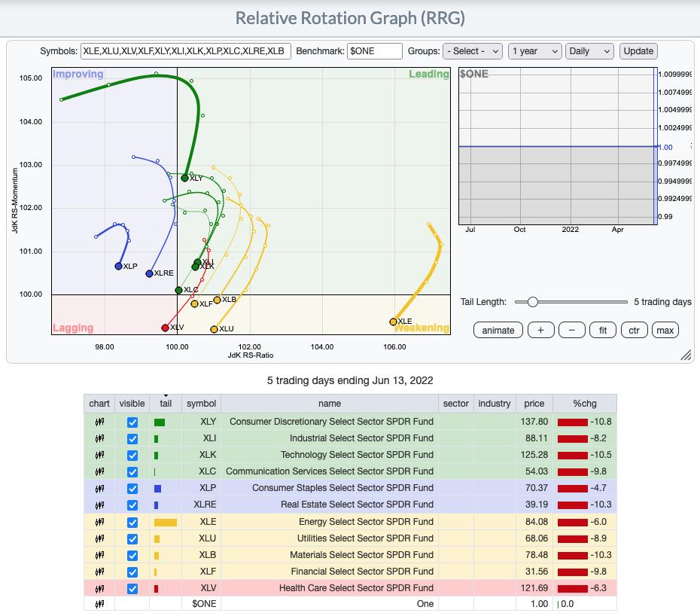Click the XLF point on the graph
Image resolution: width=700 pixels, height=616 pixels.
pos(194,303)
